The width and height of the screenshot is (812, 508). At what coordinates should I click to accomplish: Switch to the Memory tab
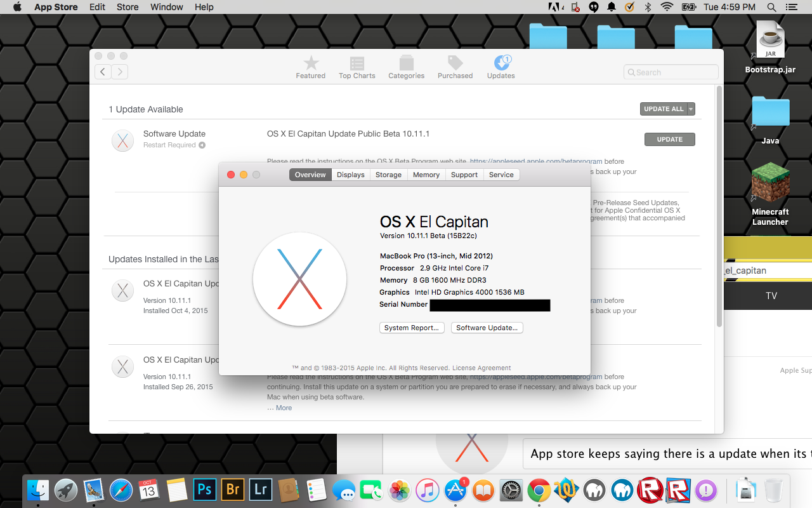coord(426,175)
